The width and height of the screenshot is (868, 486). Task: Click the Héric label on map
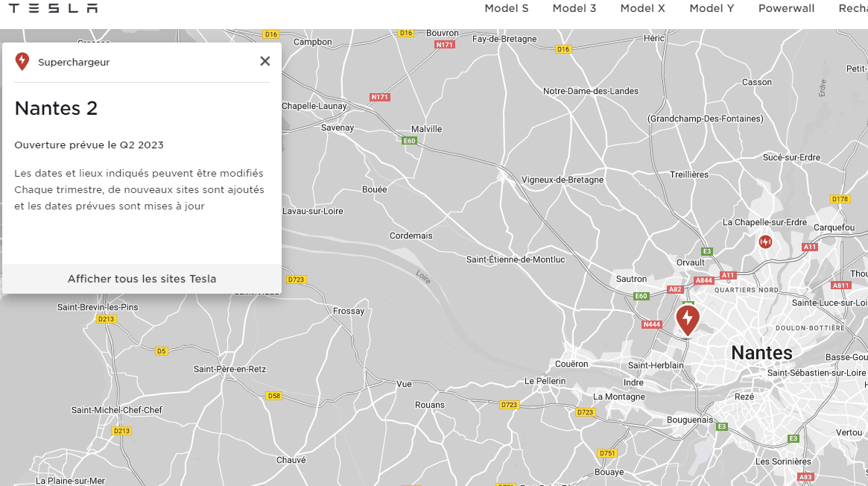pos(653,38)
